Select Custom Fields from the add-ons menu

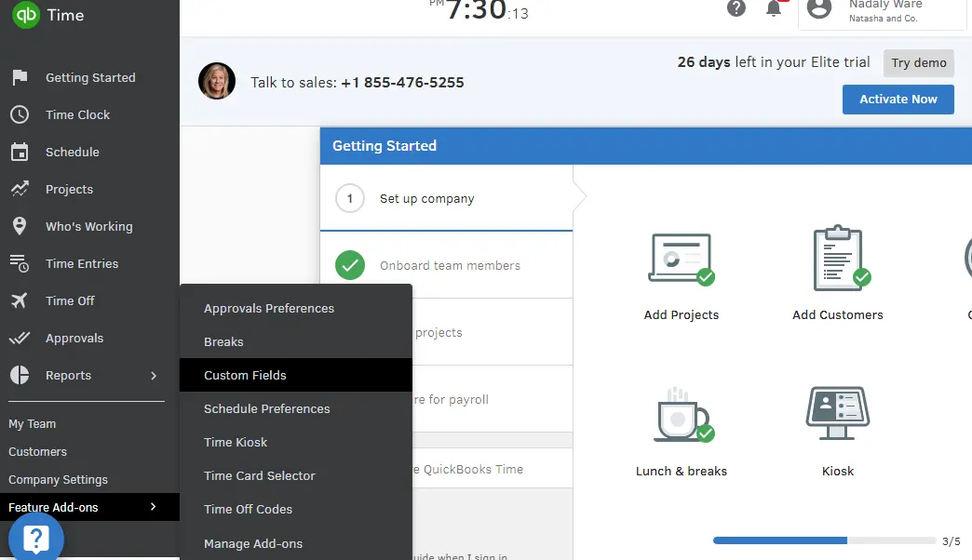(243, 375)
